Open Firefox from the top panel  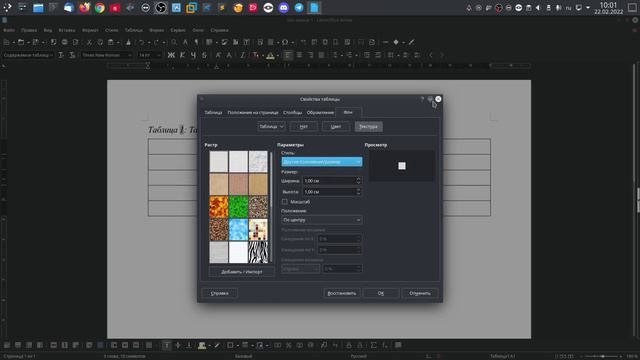coord(84,8)
